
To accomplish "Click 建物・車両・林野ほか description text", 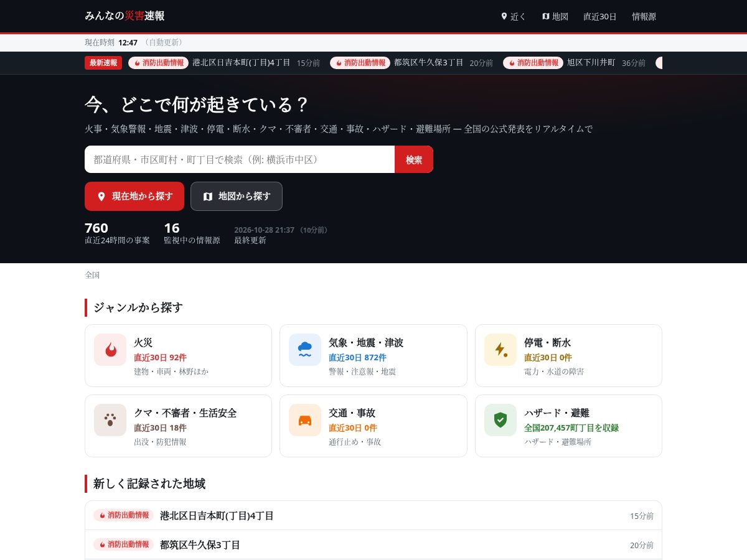I will click(171, 371).
